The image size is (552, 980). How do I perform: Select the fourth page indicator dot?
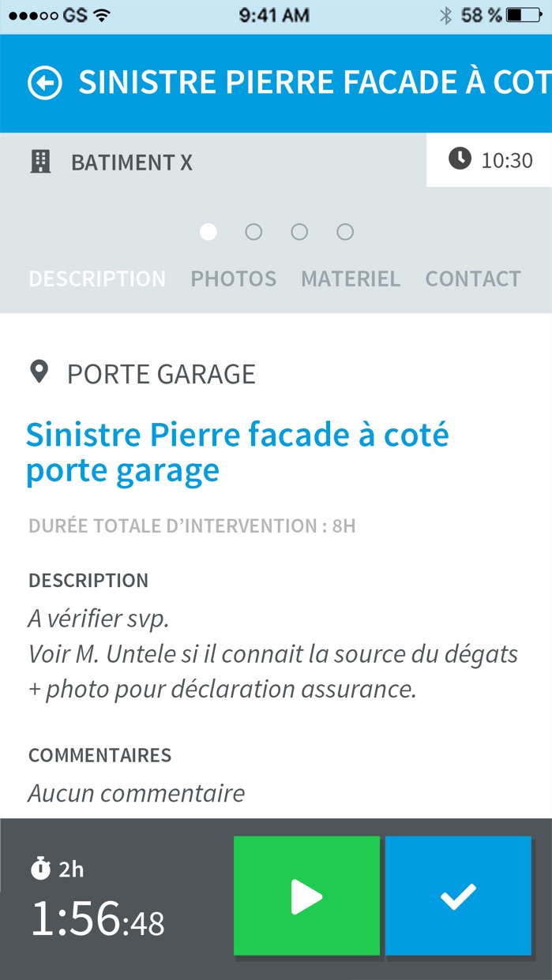point(345,232)
